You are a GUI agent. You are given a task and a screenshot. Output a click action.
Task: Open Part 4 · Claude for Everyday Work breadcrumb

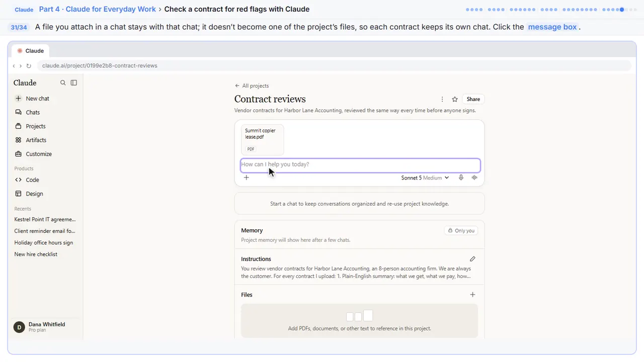[98, 9]
